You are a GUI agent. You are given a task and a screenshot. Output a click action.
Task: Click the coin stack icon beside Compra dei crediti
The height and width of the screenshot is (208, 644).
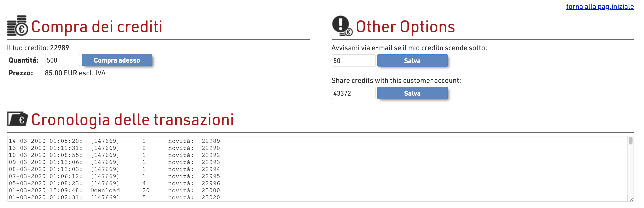(17, 26)
